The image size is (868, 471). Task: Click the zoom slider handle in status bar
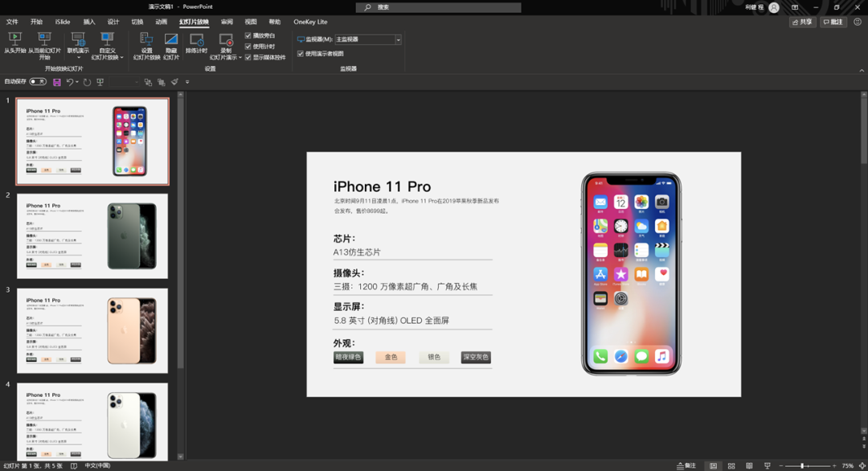(x=802, y=466)
